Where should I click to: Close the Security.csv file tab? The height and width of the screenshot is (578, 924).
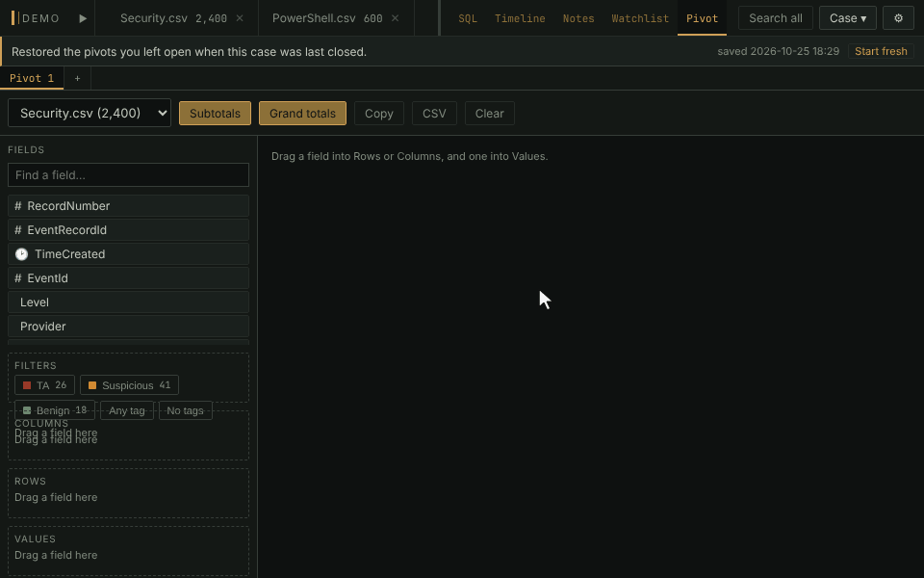[x=240, y=18]
